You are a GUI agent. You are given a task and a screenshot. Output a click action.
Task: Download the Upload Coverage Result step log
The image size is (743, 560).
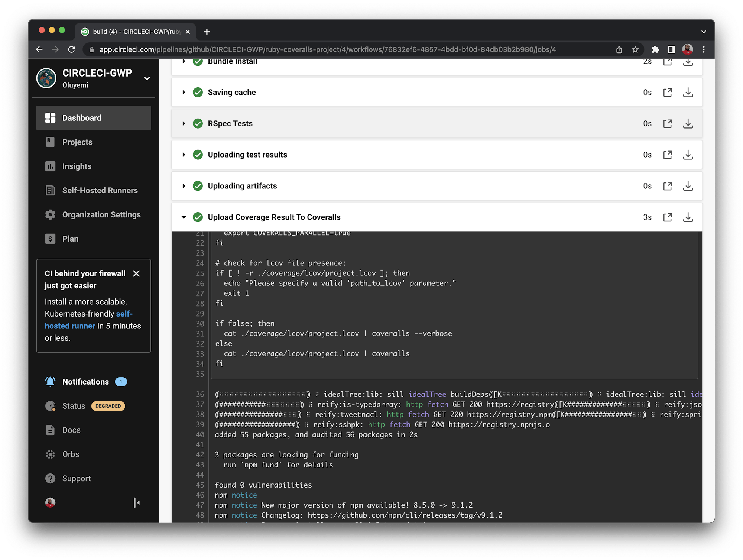tap(688, 217)
